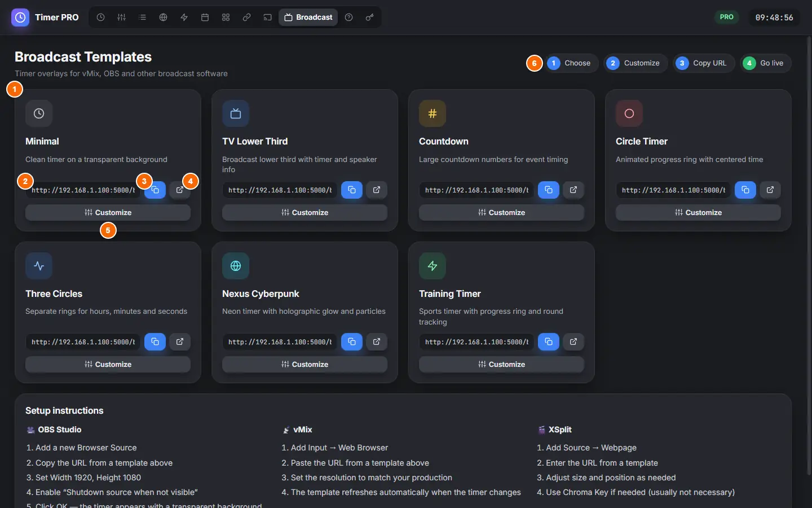Copy the Circle Timer template URL
Image resolution: width=812 pixels, height=508 pixels.
tap(745, 190)
